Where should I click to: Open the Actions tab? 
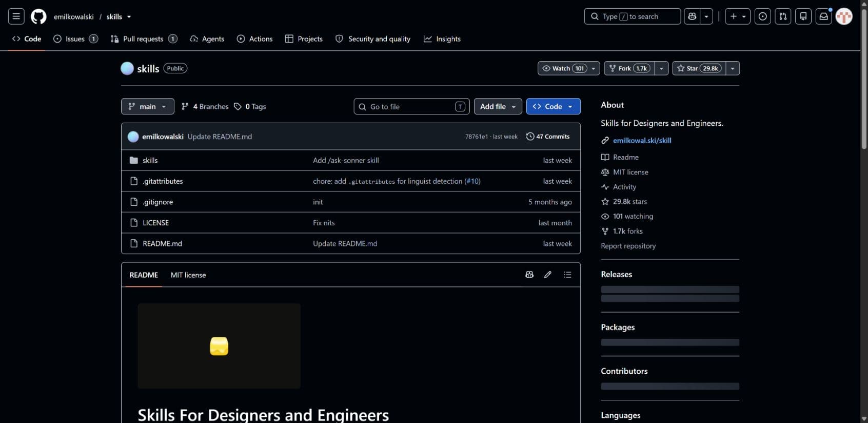click(255, 39)
